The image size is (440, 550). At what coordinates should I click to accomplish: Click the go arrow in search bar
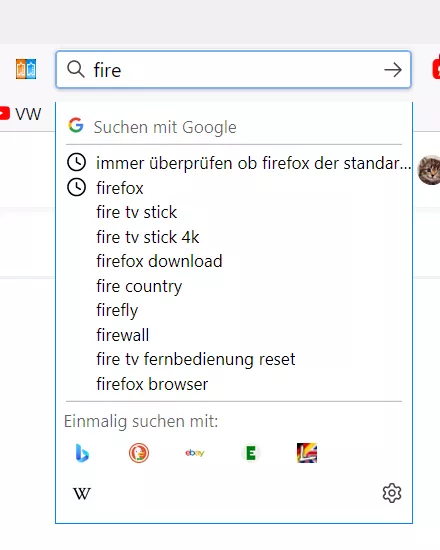(x=393, y=69)
